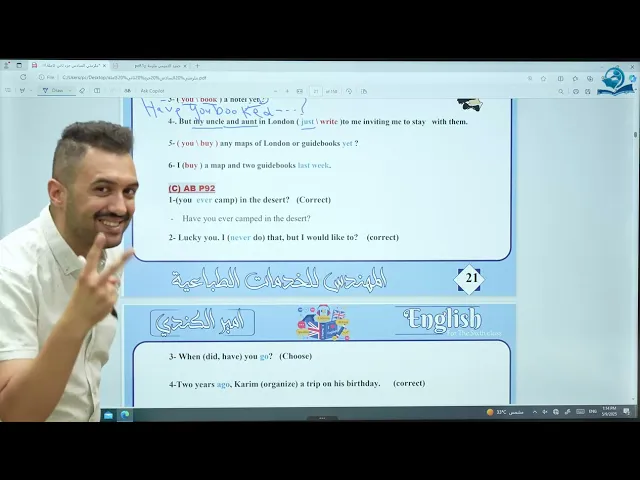
Task: Click the page number 21 badge
Action: tap(469, 279)
